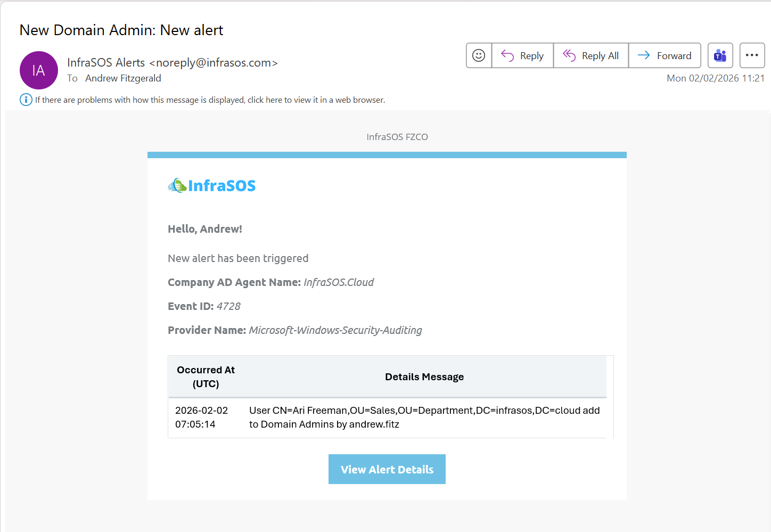Click the Details Message column header
This screenshot has width=771, height=532.
[x=424, y=377]
